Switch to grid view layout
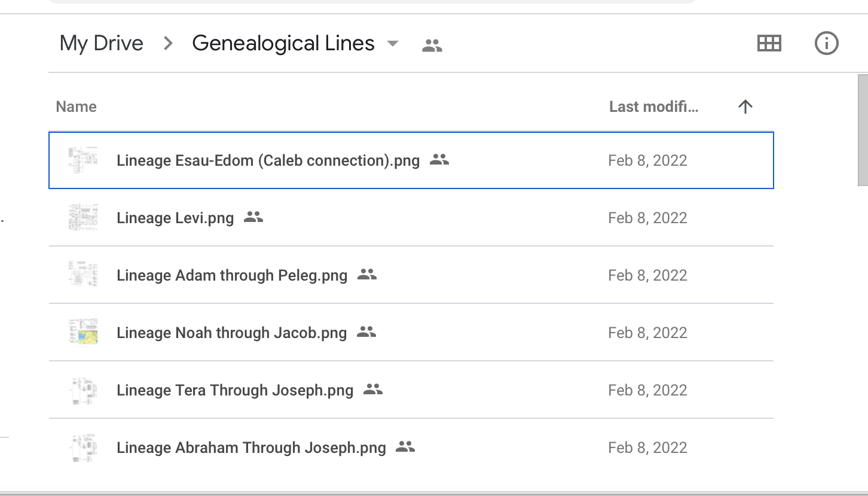 pos(769,42)
